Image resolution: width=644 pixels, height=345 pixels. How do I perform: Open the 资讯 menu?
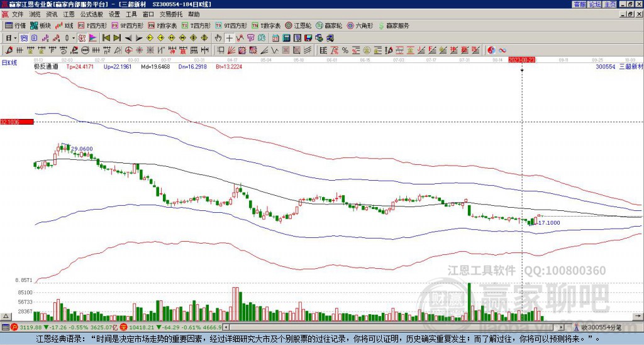tap(52, 14)
